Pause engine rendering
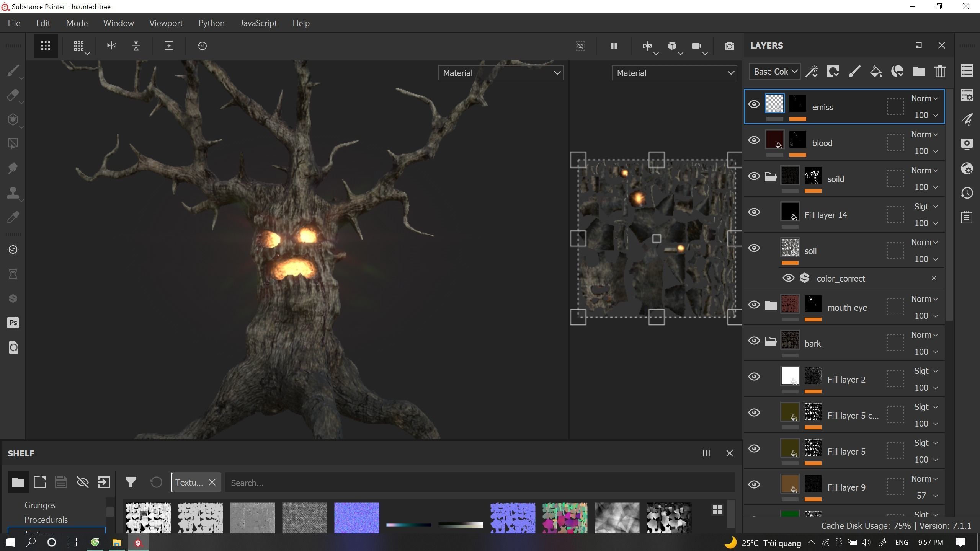The width and height of the screenshot is (980, 551). pyautogui.click(x=614, y=46)
